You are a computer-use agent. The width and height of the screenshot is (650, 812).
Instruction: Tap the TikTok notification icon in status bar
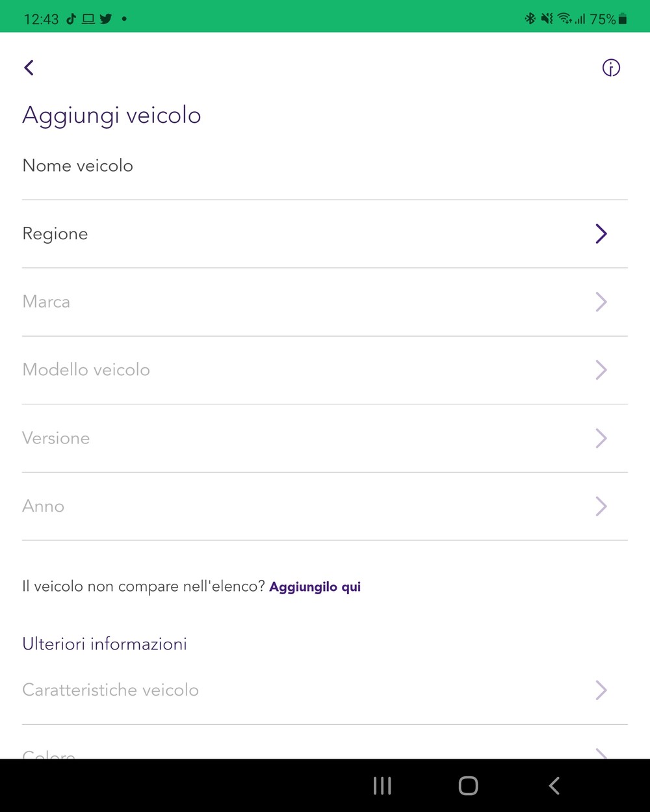tap(71, 19)
